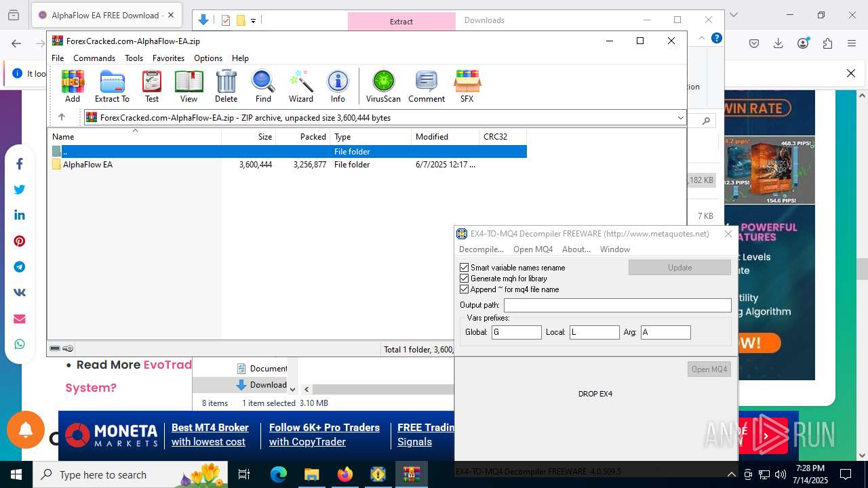Click the Add toolbar icon in WinRAR

73,86
